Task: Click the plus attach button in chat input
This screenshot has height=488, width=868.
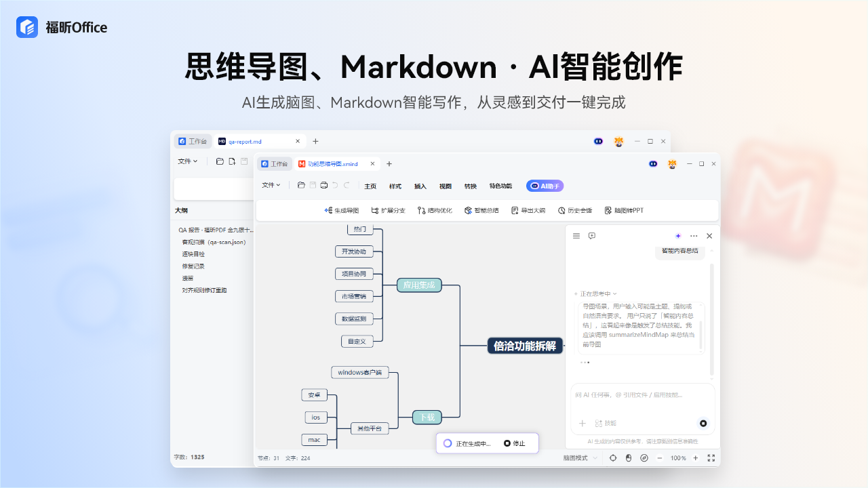Action: coord(582,424)
